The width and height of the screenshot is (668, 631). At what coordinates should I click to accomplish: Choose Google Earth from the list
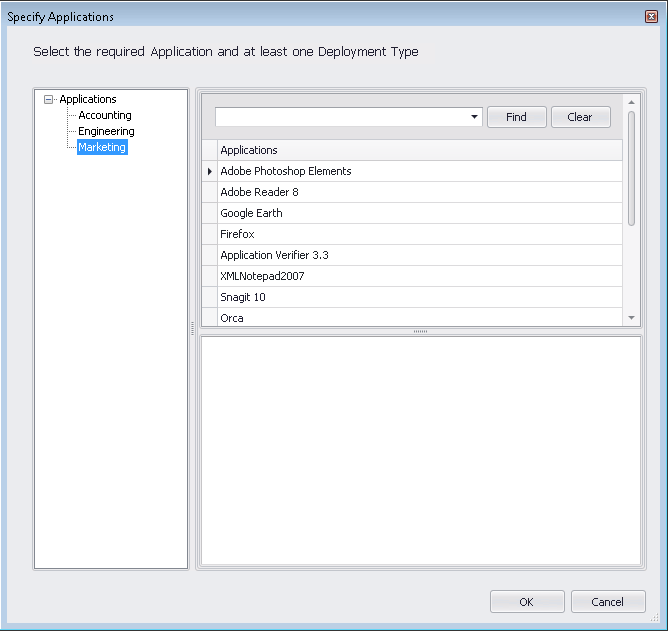(252, 213)
